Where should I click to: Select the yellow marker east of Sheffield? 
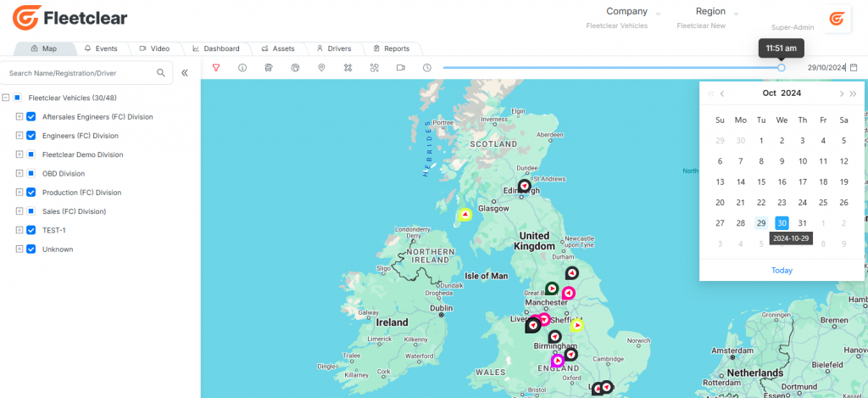click(576, 325)
